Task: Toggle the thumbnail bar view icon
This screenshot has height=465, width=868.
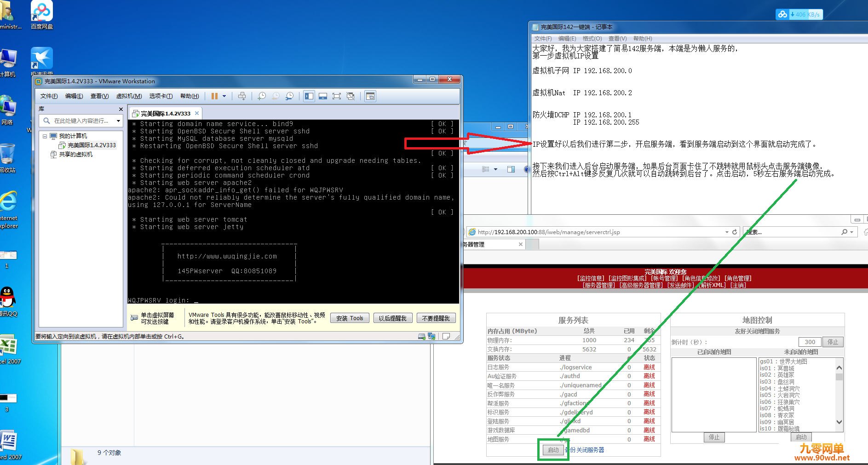Action: tap(323, 96)
